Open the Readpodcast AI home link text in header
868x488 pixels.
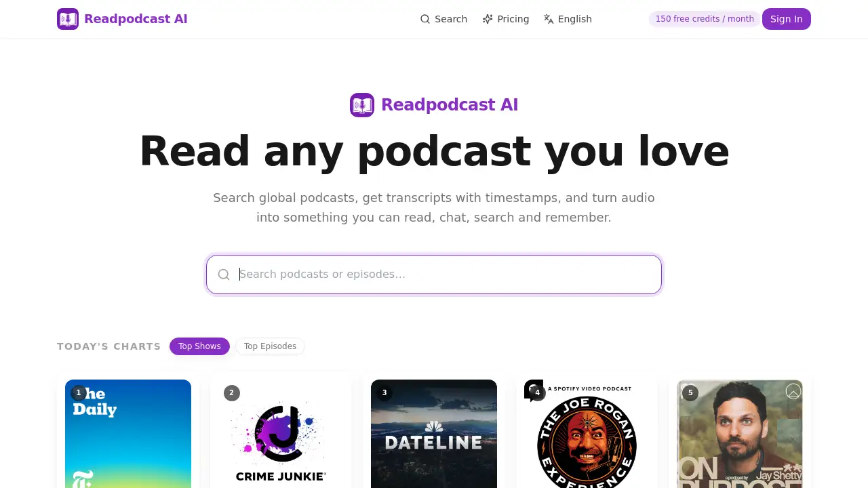(136, 19)
